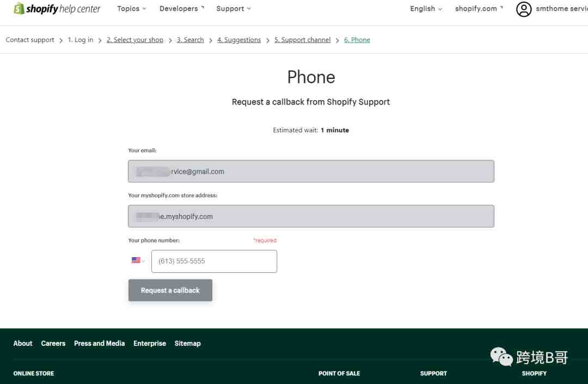Focus the phone number input field
This screenshot has height=384, width=588.
[x=214, y=261]
